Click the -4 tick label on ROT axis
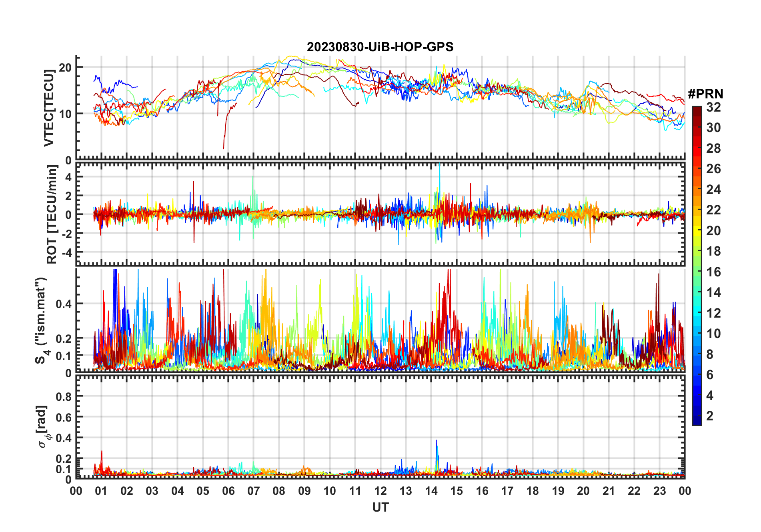Viewport: 761px width, 532px height. tap(66, 252)
